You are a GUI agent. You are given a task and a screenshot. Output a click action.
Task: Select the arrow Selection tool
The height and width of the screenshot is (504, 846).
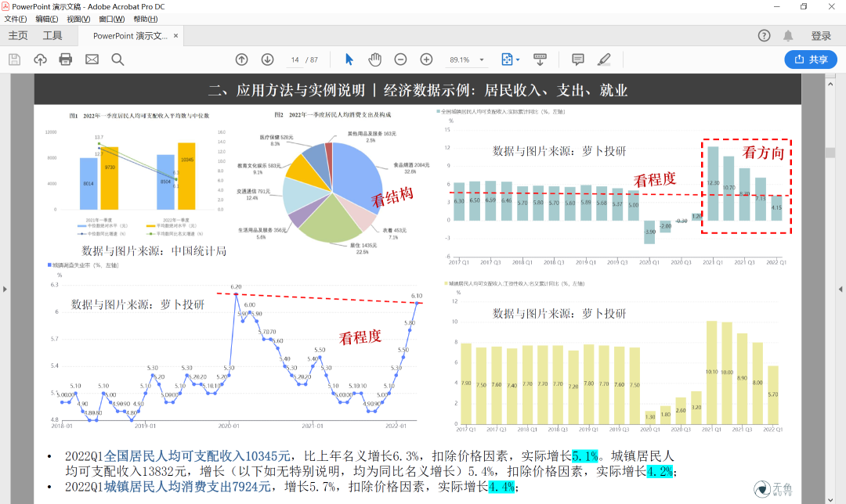[x=349, y=59]
